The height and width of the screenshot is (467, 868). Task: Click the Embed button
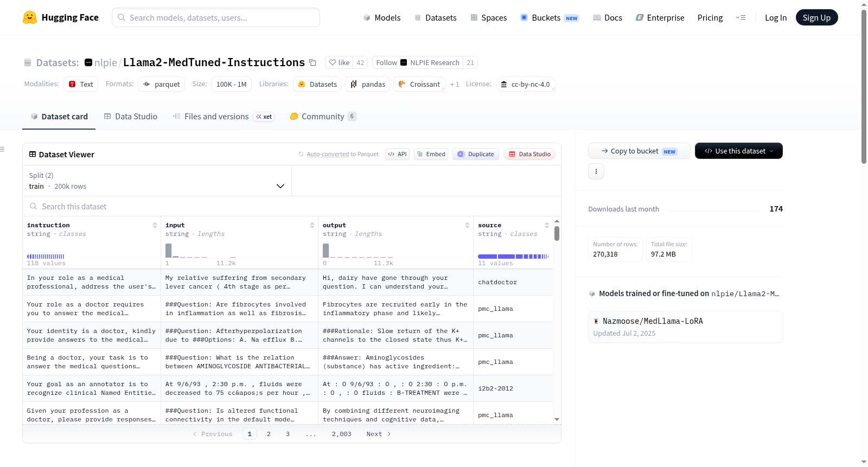click(x=431, y=154)
